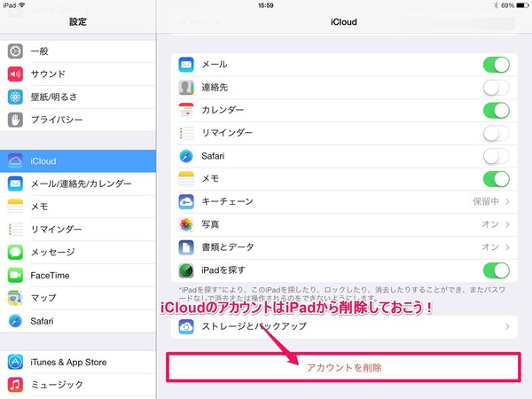532x399 pixels.
Task: Turn on the Safari iCloud toggle
Action: pos(496,156)
